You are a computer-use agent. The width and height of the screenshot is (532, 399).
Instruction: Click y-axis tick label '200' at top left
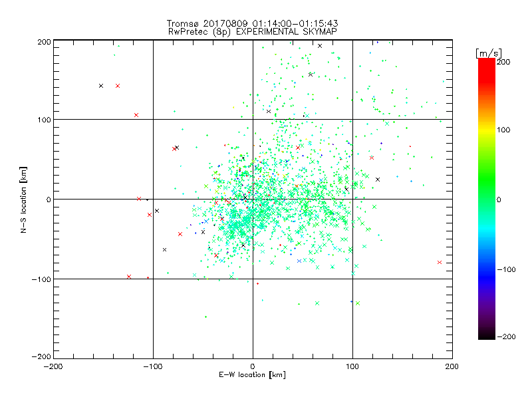click(44, 42)
